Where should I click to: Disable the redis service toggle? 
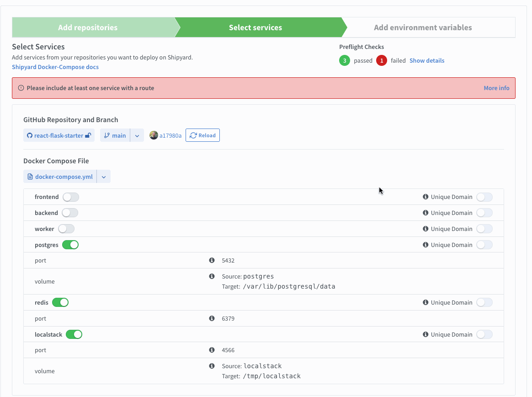(x=60, y=303)
